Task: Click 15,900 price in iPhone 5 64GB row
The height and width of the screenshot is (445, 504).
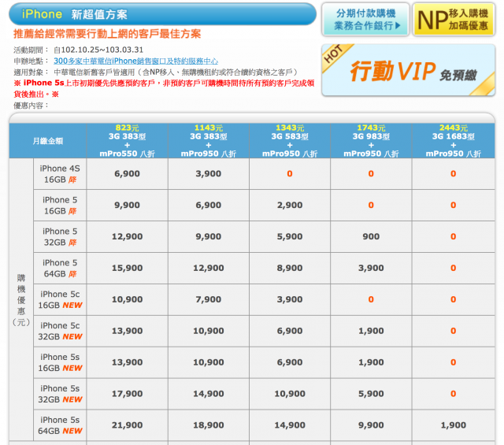Action: (128, 268)
